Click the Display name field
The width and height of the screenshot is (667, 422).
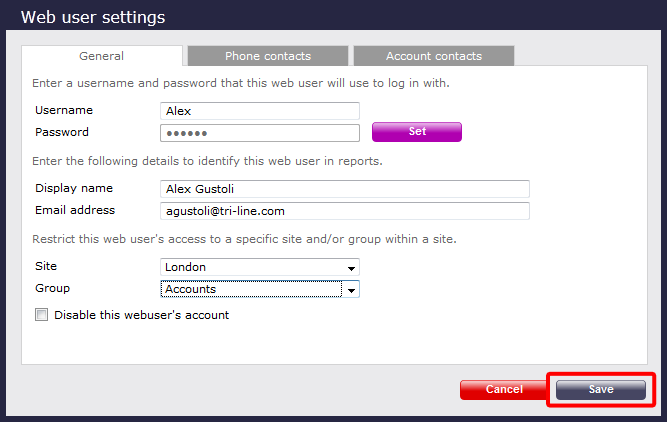coord(345,189)
